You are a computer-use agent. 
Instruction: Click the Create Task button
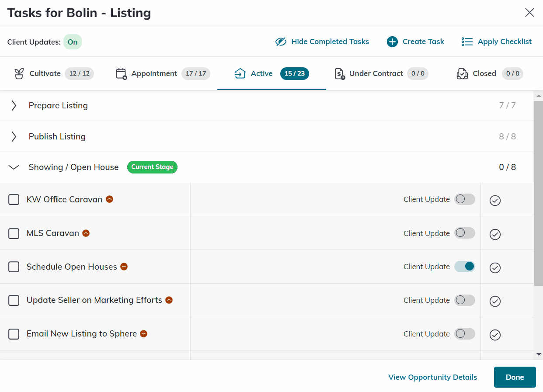pos(415,42)
